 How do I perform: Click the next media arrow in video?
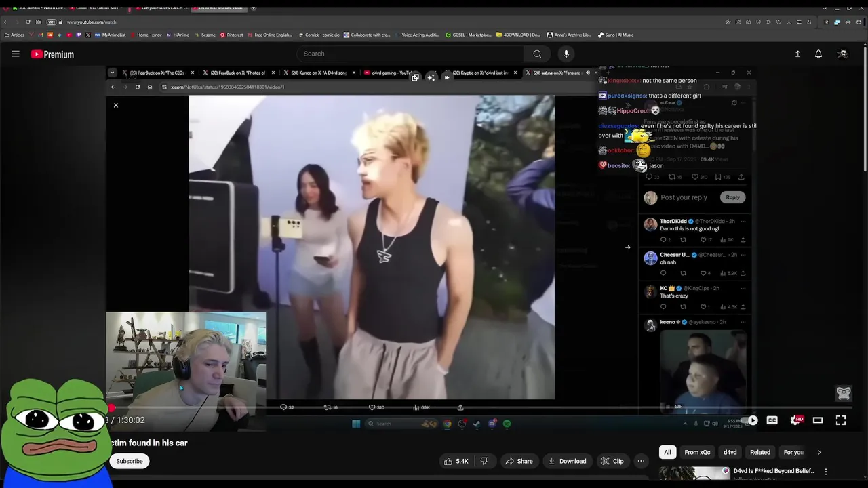[x=627, y=247]
